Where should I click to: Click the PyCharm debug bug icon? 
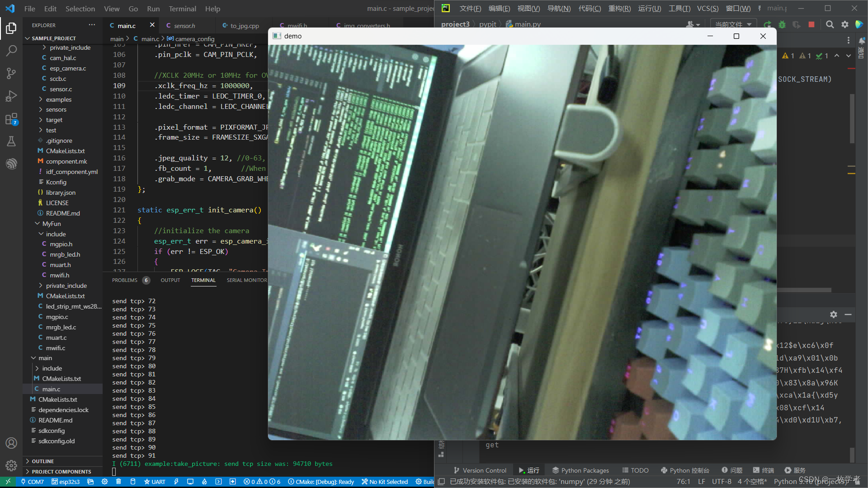click(x=782, y=24)
